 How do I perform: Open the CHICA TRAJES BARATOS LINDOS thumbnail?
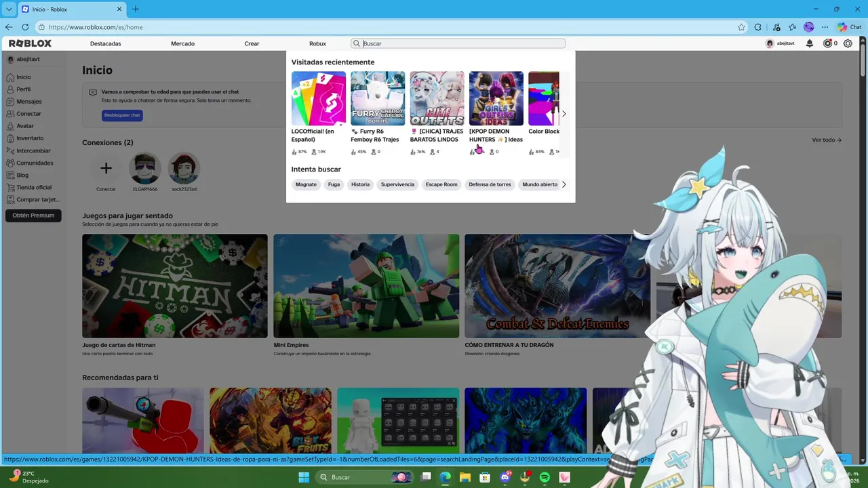tap(437, 98)
